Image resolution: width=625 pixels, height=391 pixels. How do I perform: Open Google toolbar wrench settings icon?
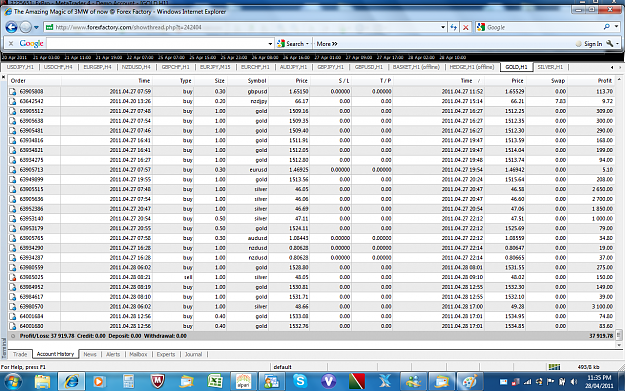[x=609, y=43]
